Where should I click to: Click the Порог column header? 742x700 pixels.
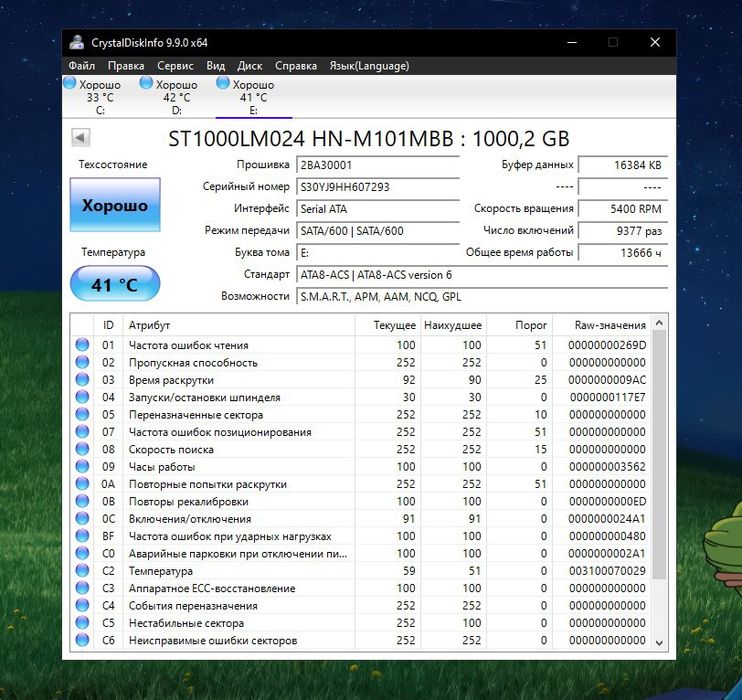(520, 325)
